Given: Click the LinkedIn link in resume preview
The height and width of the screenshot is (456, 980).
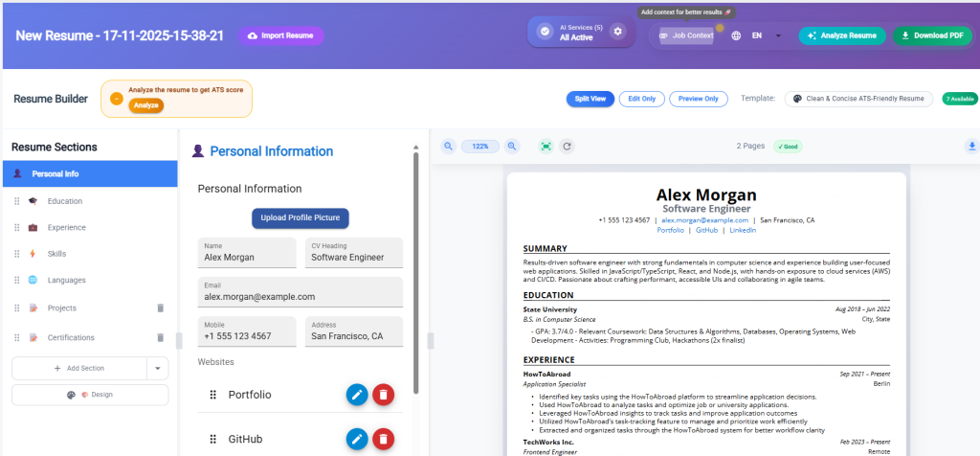Looking at the screenshot, I should coord(743,230).
